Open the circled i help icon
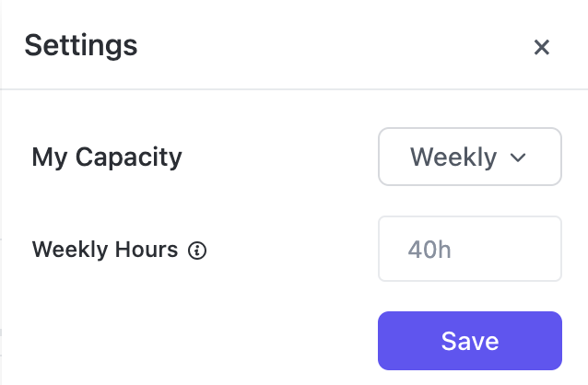 click(196, 250)
